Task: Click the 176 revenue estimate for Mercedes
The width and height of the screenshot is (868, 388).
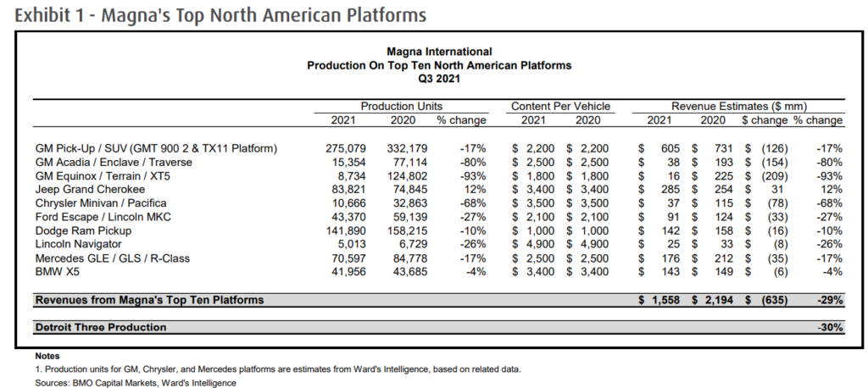Action: tap(670, 258)
